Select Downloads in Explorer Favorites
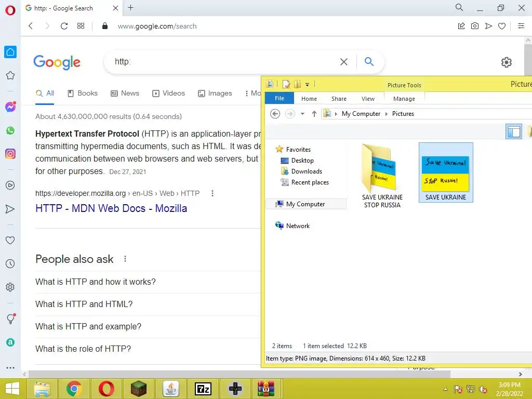532x399 pixels. coord(302,171)
